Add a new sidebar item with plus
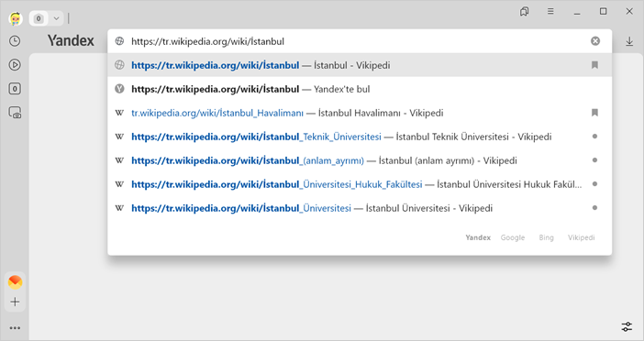This screenshot has height=341, width=644. tap(16, 302)
